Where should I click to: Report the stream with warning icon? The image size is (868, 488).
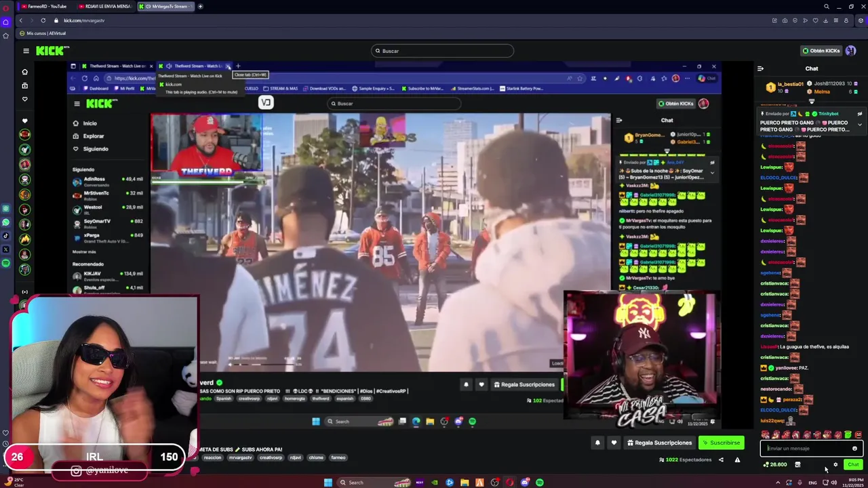click(737, 460)
